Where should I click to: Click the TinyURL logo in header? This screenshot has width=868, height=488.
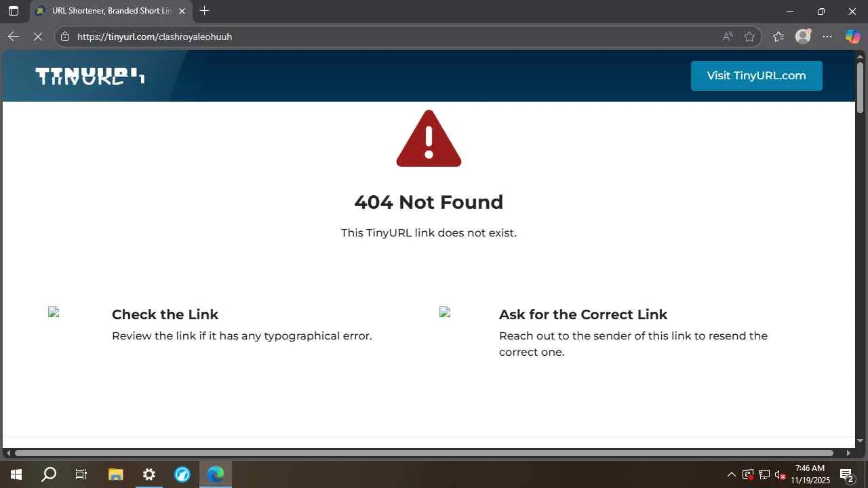pos(90,76)
